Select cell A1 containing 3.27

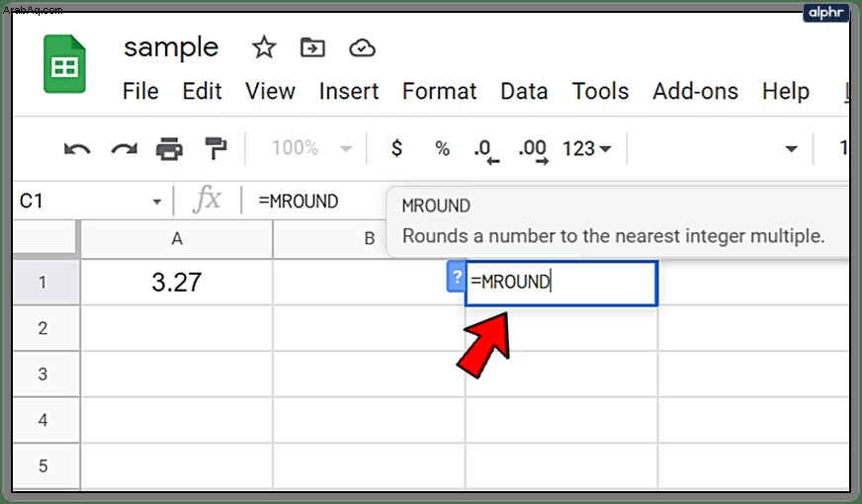pyautogui.click(x=177, y=282)
